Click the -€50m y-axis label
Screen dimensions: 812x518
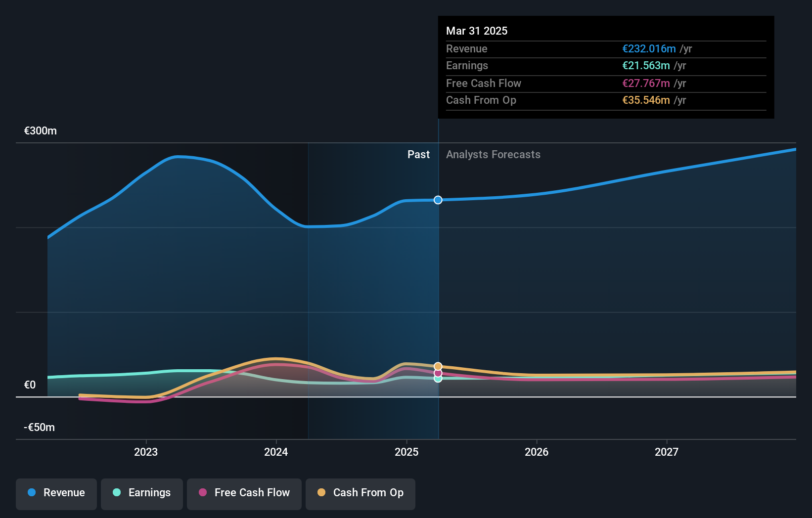pos(40,428)
